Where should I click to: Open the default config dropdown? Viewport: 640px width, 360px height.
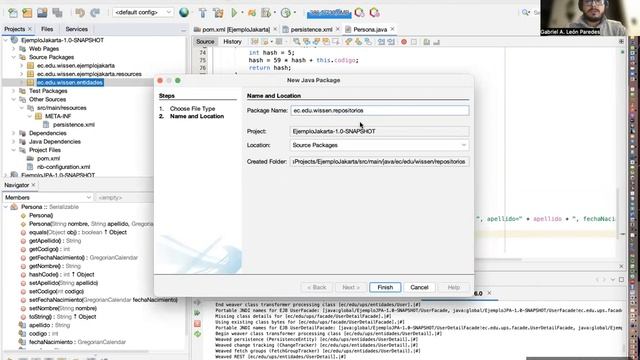143,13
